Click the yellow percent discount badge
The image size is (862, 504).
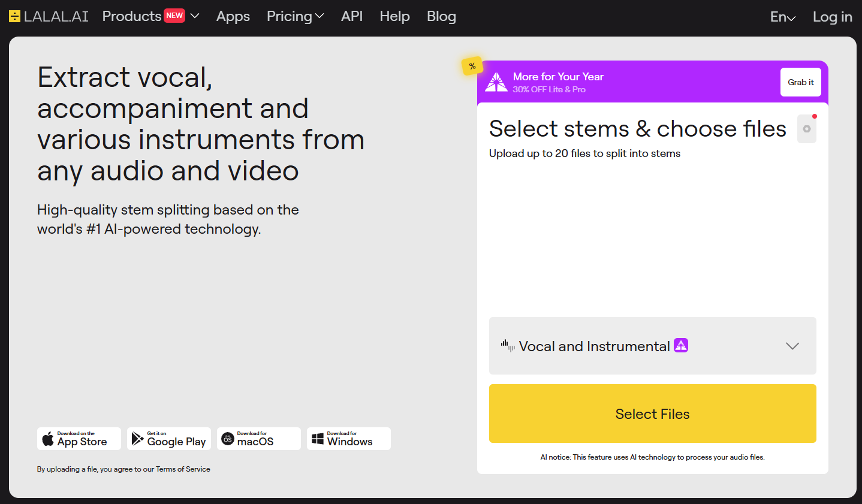[x=472, y=67]
